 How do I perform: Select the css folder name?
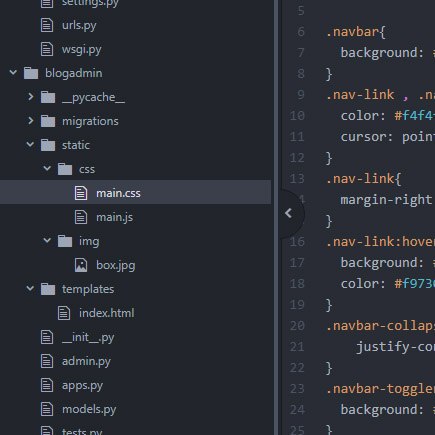pos(87,169)
